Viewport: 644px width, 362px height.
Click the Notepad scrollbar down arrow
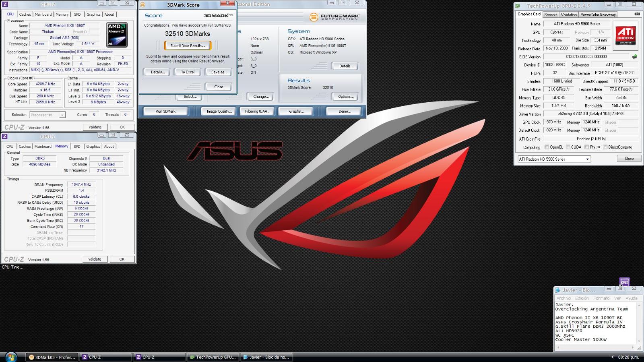639,341
